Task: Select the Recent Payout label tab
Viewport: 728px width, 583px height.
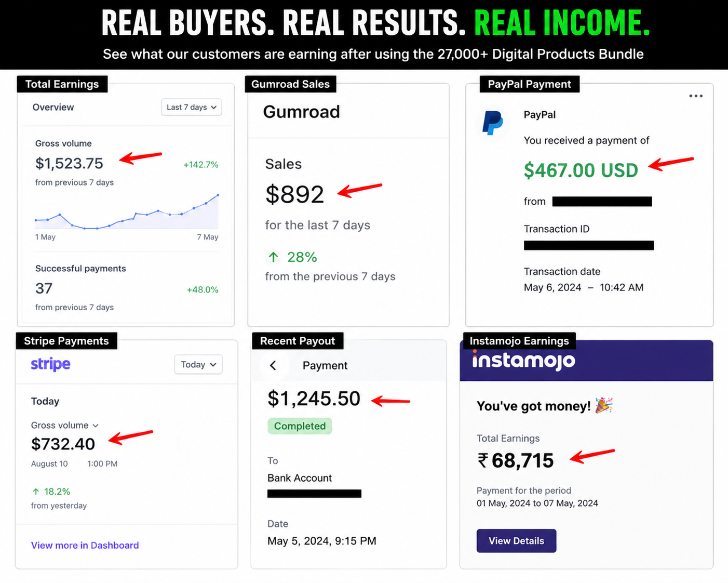Action: (298, 341)
